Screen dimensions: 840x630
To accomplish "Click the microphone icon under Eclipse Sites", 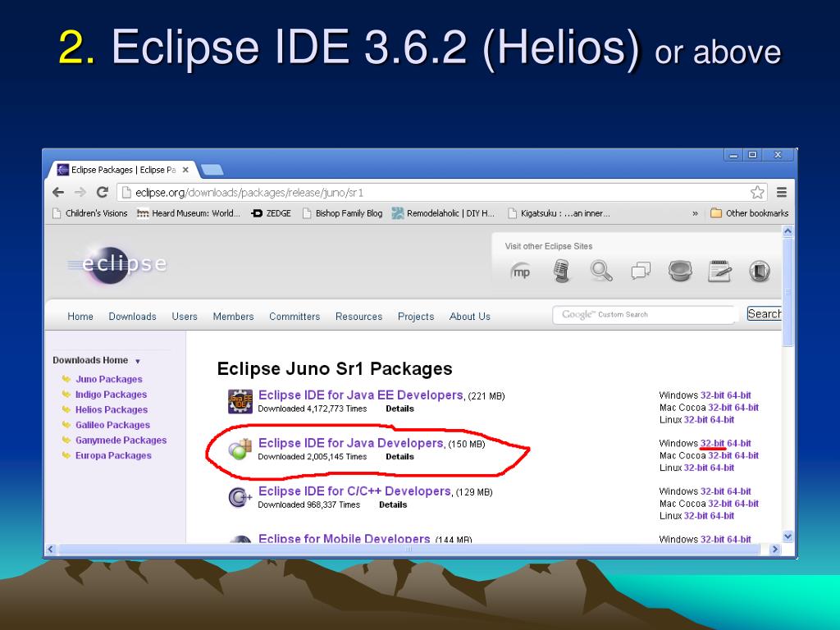I will (561, 271).
